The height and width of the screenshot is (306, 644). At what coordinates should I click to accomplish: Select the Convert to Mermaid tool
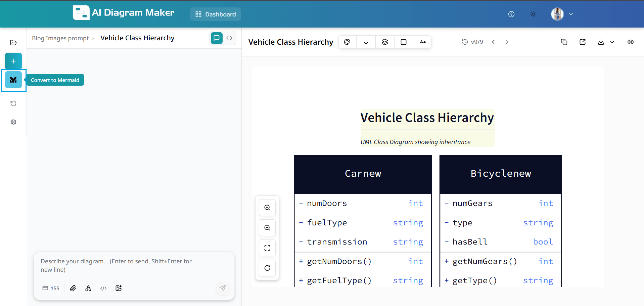[x=13, y=80]
